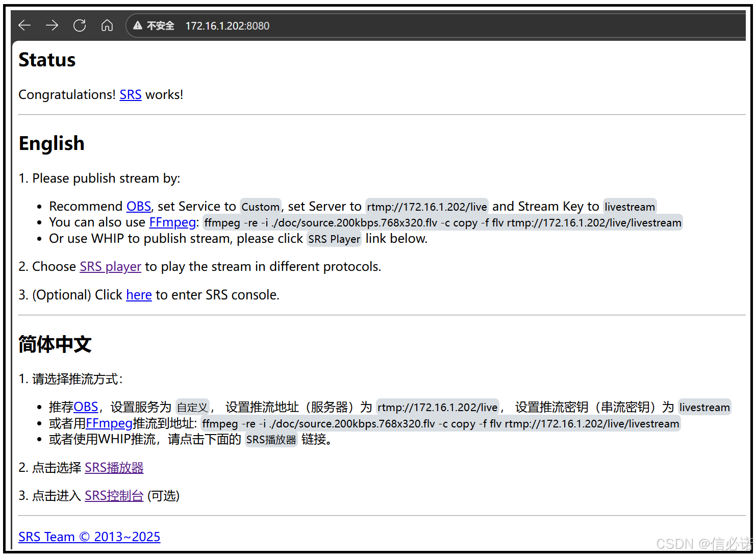Click the 'livestream' stream key in English section
756x557 pixels.
(x=629, y=207)
